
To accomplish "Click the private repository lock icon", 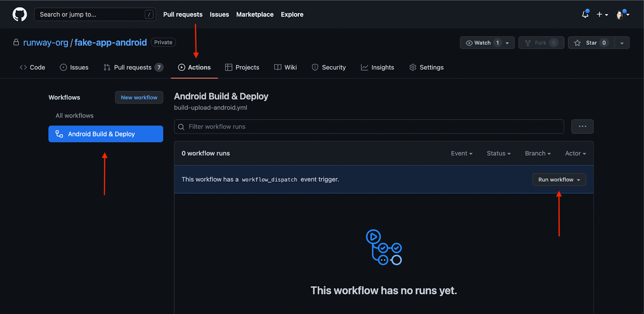I will [16, 42].
